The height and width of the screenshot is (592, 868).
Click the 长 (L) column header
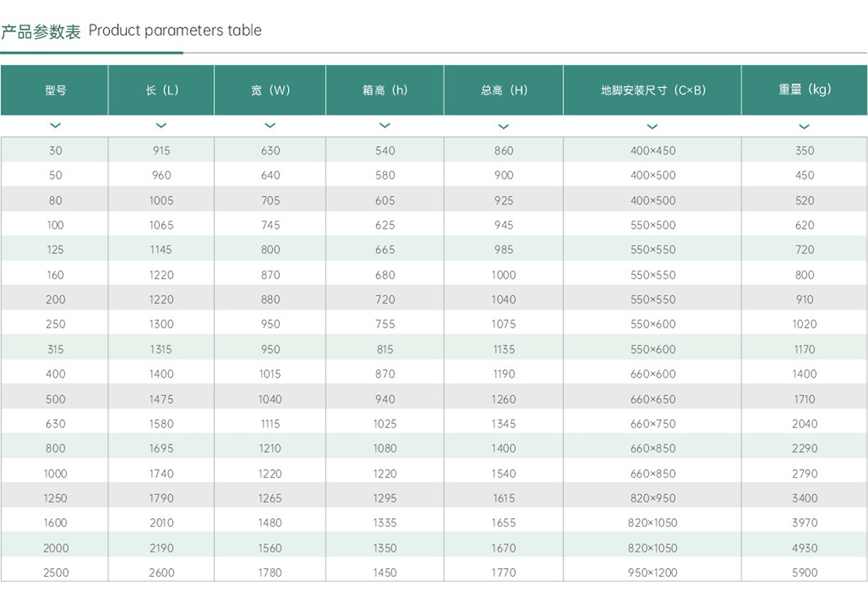pos(161,90)
